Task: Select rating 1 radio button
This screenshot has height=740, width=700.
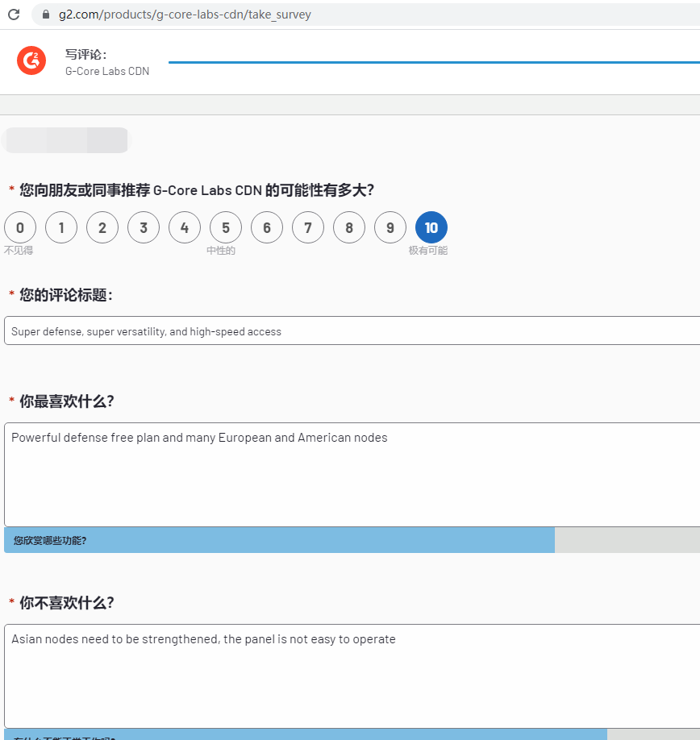Action: click(x=61, y=227)
